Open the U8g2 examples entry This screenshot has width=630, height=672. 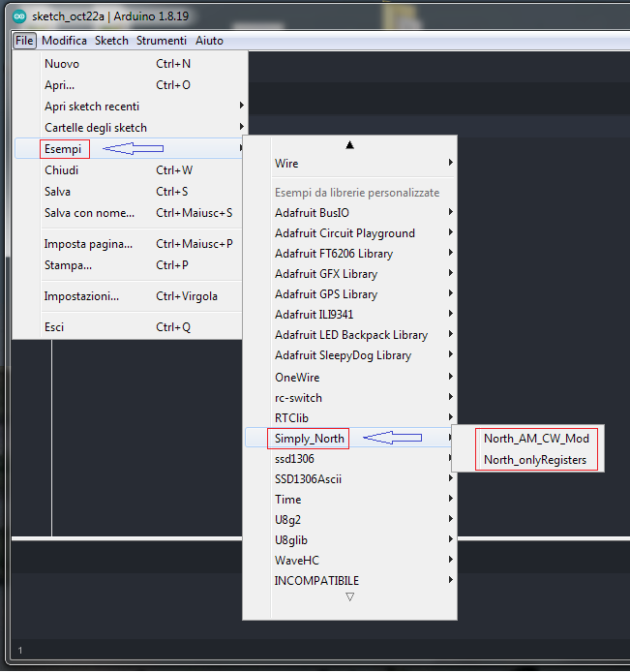[x=350, y=519]
